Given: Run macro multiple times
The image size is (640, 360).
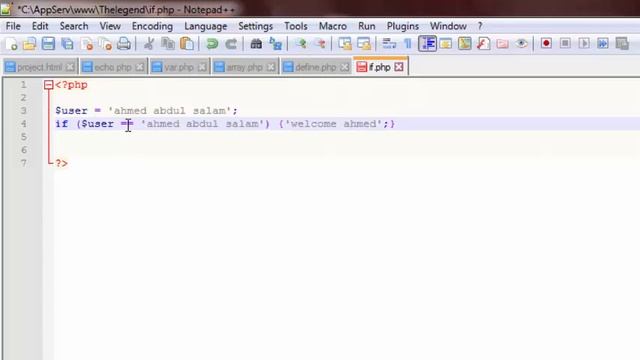Looking at the screenshot, I should click(603, 44).
